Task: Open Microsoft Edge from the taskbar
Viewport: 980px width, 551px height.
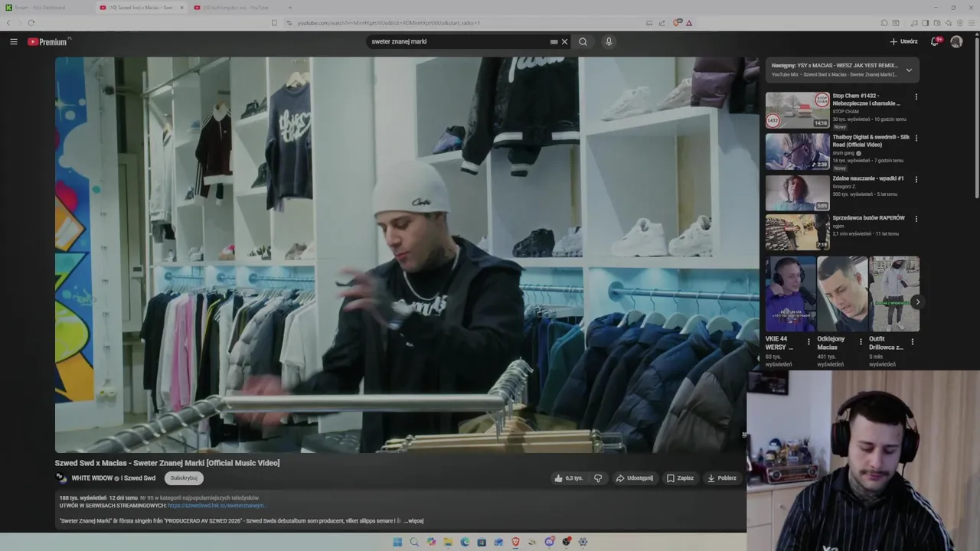Action: coord(465,542)
